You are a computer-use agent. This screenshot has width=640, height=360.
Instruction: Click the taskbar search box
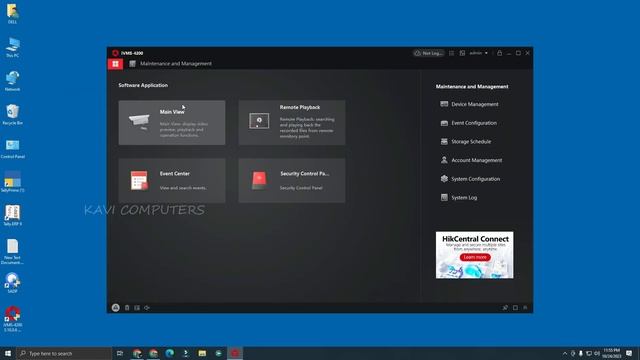(64, 353)
